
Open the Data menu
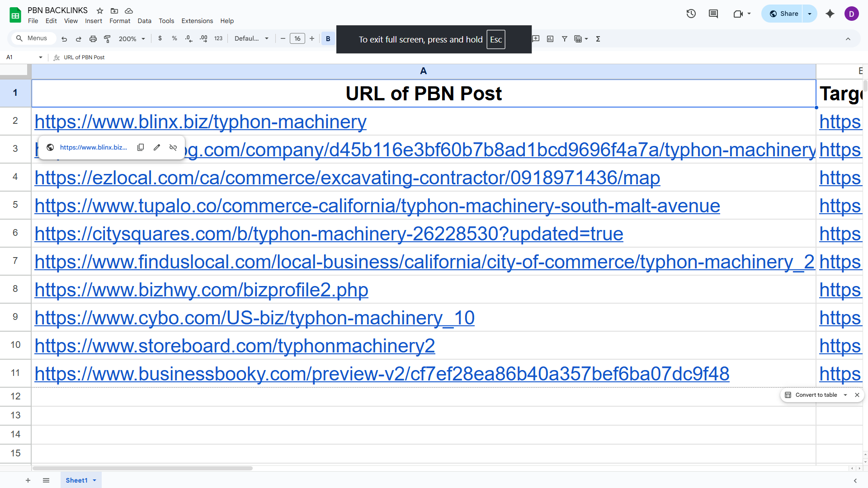(145, 21)
